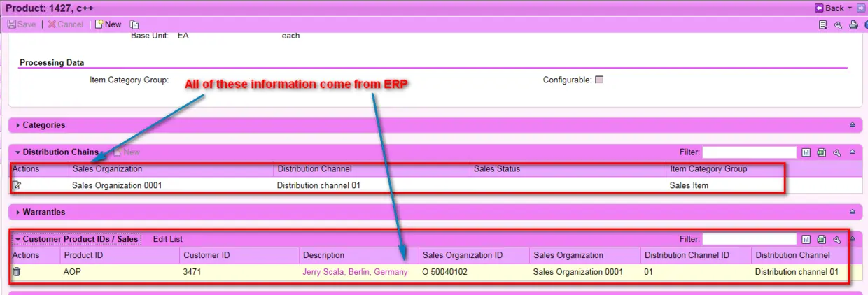
Task: Personalize the Distribution Chains table
Action: click(836, 152)
